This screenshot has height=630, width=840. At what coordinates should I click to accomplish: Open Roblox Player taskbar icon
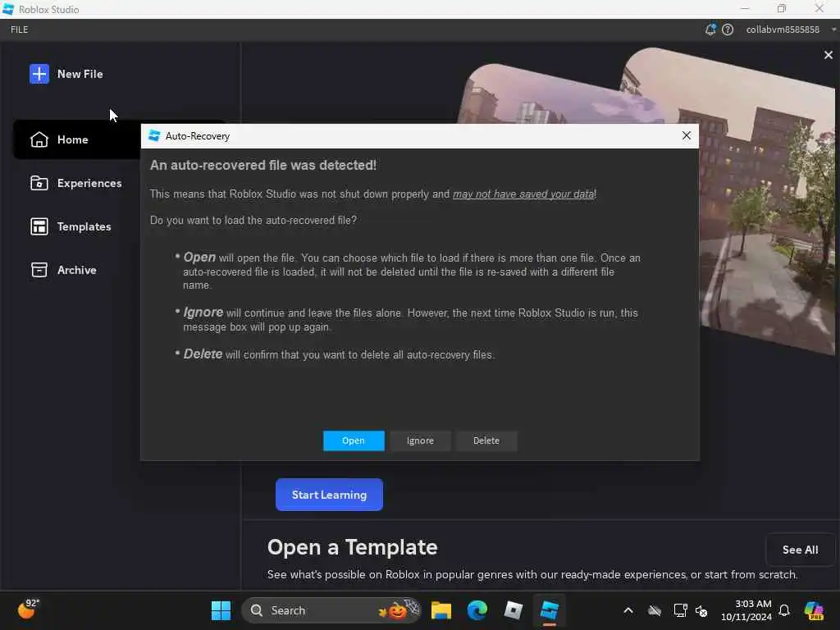point(514,610)
